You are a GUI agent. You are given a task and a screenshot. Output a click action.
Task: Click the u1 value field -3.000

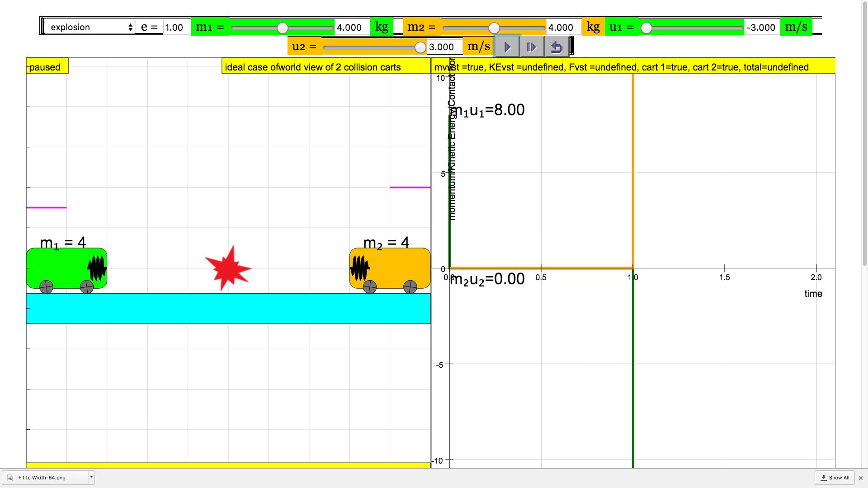[x=762, y=27]
